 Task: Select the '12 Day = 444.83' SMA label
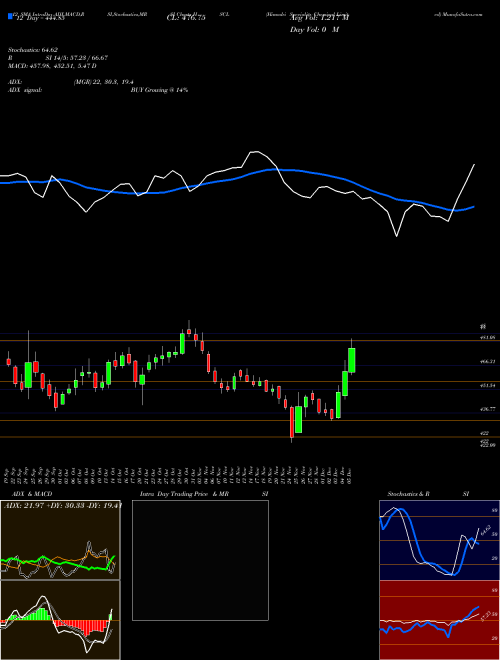coord(39,19)
